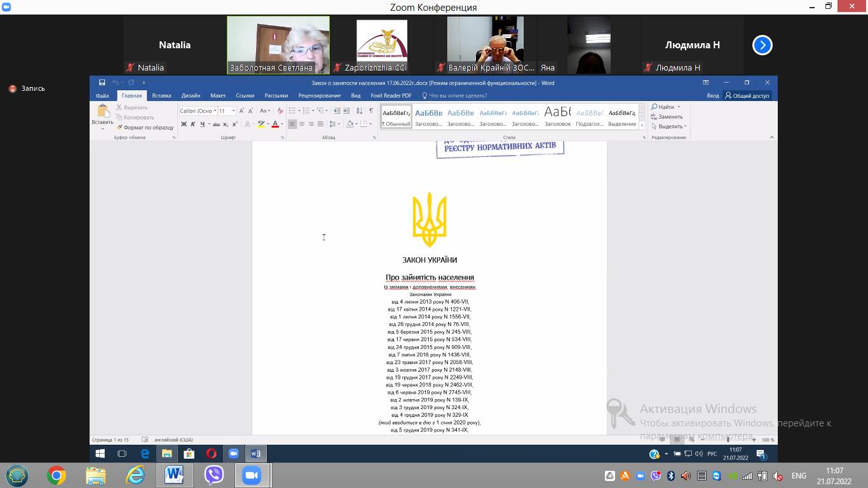Viewport: 868px width, 488px height.
Task: Select Заболотная Светлана video thumbnail
Action: [x=278, y=45]
